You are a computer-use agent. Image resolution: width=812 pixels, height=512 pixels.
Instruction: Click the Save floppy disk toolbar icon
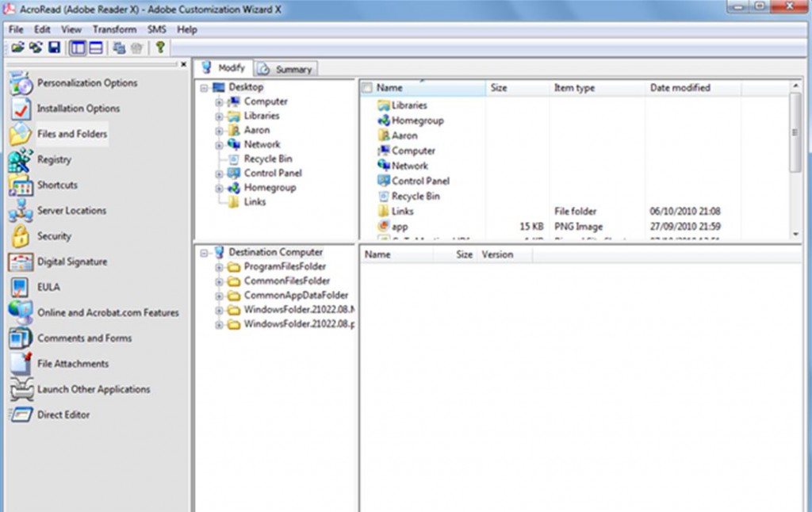coord(54,48)
